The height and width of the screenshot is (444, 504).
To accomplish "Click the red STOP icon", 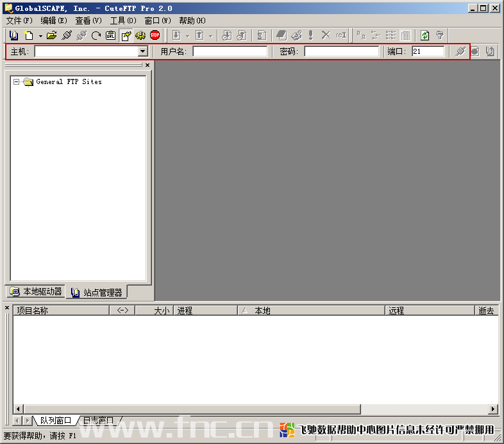I will (x=155, y=35).
